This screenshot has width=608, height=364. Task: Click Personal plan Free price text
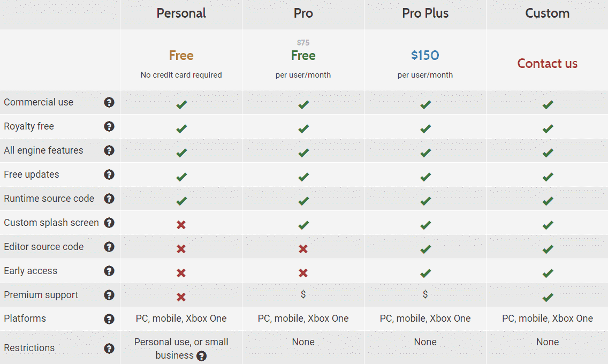point(181,56)
